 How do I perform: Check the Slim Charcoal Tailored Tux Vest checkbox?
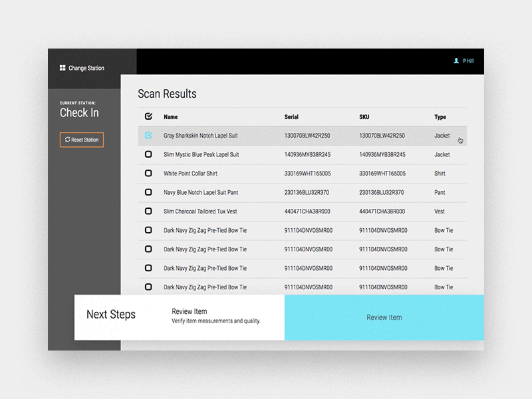coord(148,211)
